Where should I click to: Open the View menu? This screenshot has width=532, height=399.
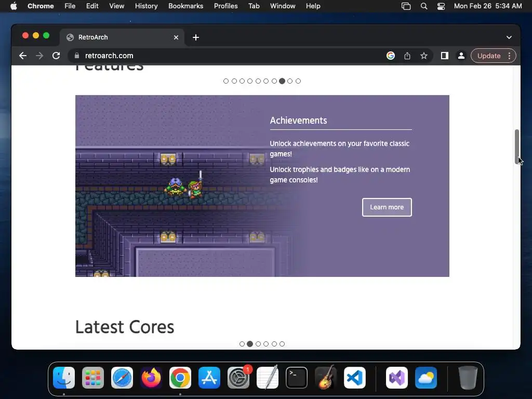[117, 6]
